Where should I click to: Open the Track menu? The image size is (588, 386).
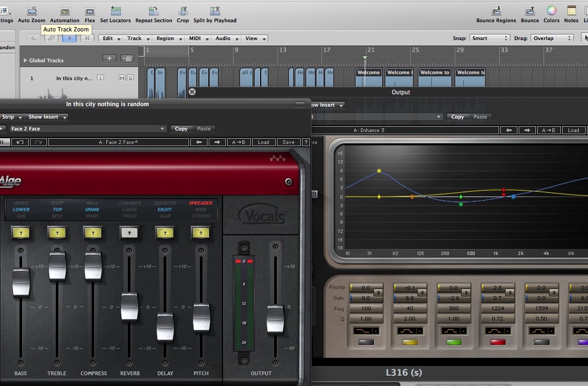coord(138,38)
